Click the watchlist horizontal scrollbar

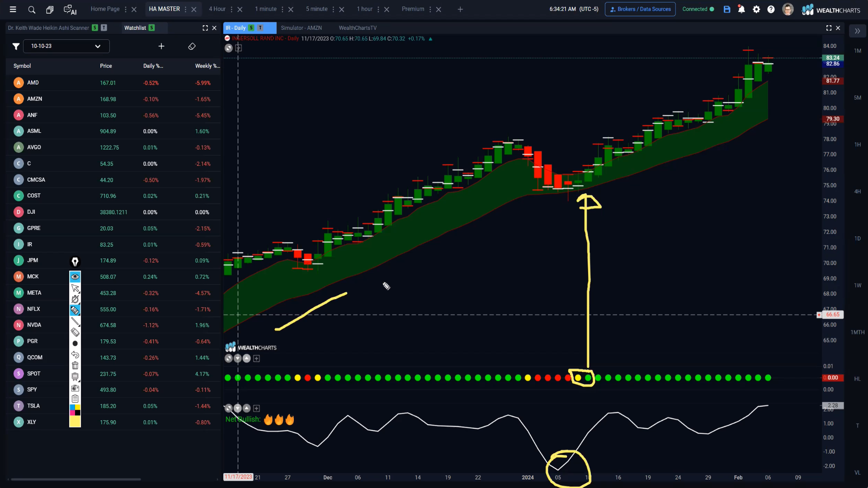(76, 479)
